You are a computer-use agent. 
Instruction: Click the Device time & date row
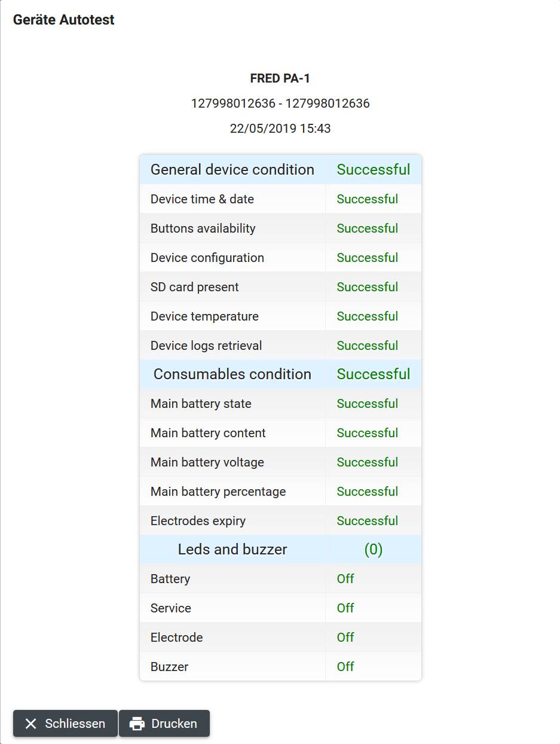pos(280,199)
